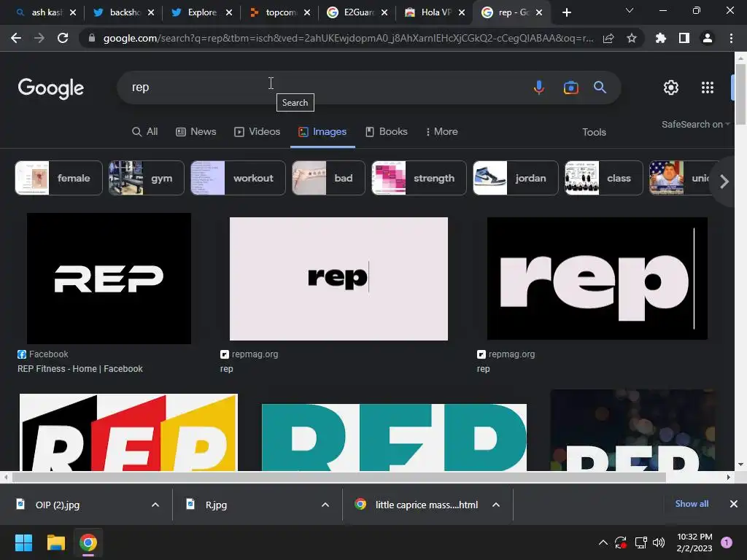The image size is (747, 560).
Task: Open Google Lens image search camera icon
Action: coord(570,87)
